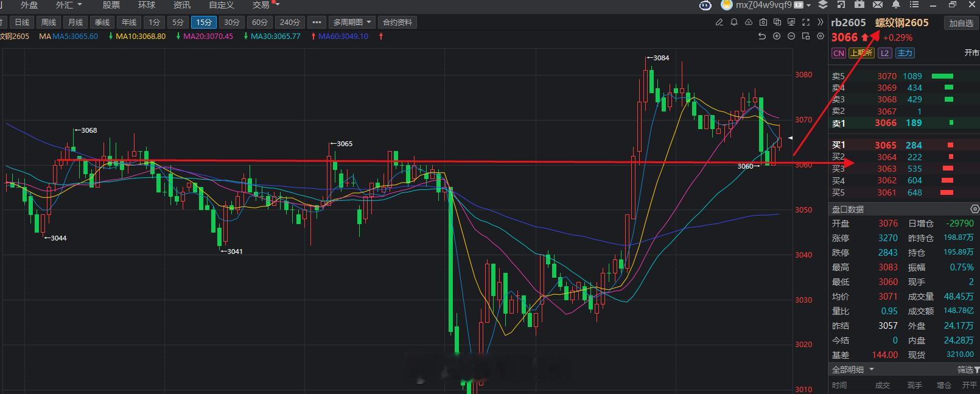Switch to 240分 period

(290, 22)
